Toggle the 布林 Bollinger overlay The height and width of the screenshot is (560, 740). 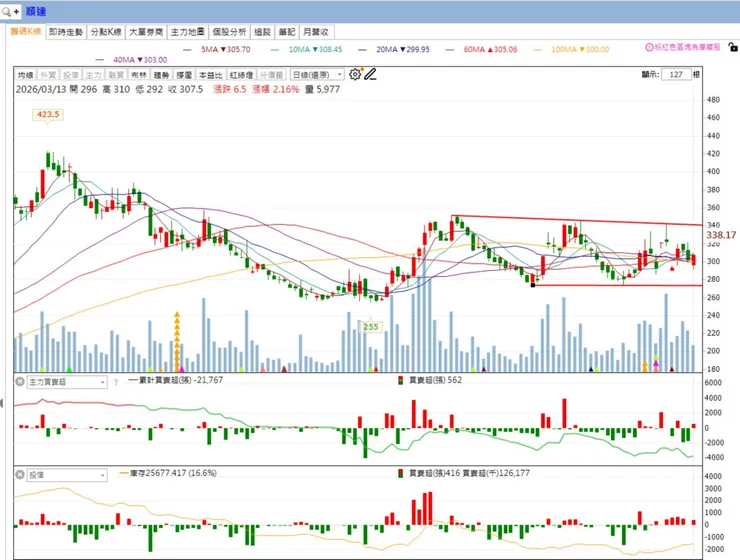pos(139,75)
